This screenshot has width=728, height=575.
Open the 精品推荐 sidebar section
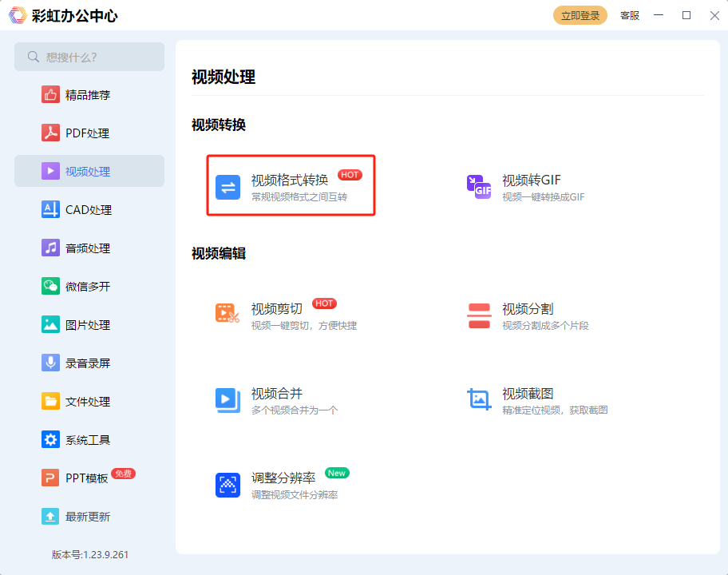click(x=89, y=95)
